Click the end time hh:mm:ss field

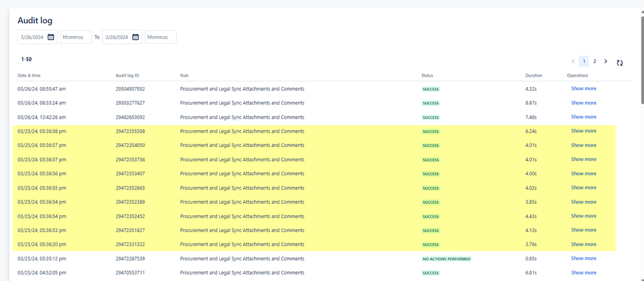click(161, 37)
